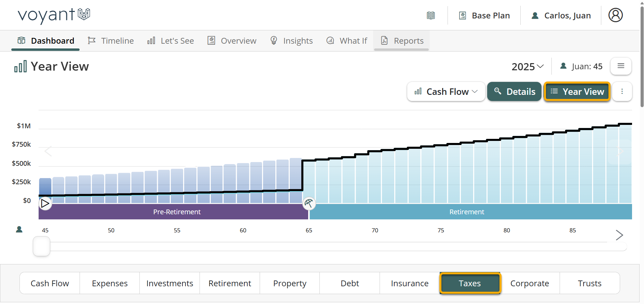Open the book guide icon in header

click(x=431, y=16)
